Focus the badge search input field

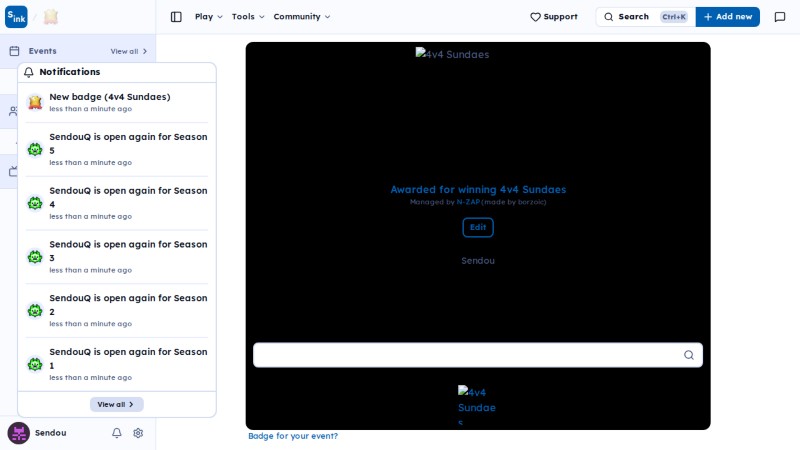click(x=478, y=355)
